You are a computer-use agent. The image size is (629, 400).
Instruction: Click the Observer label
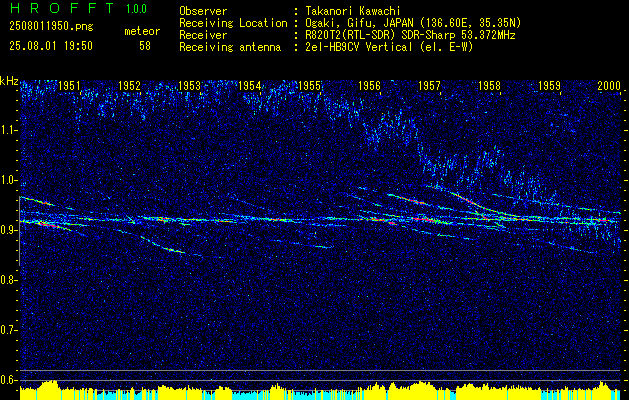click(203, 11)
